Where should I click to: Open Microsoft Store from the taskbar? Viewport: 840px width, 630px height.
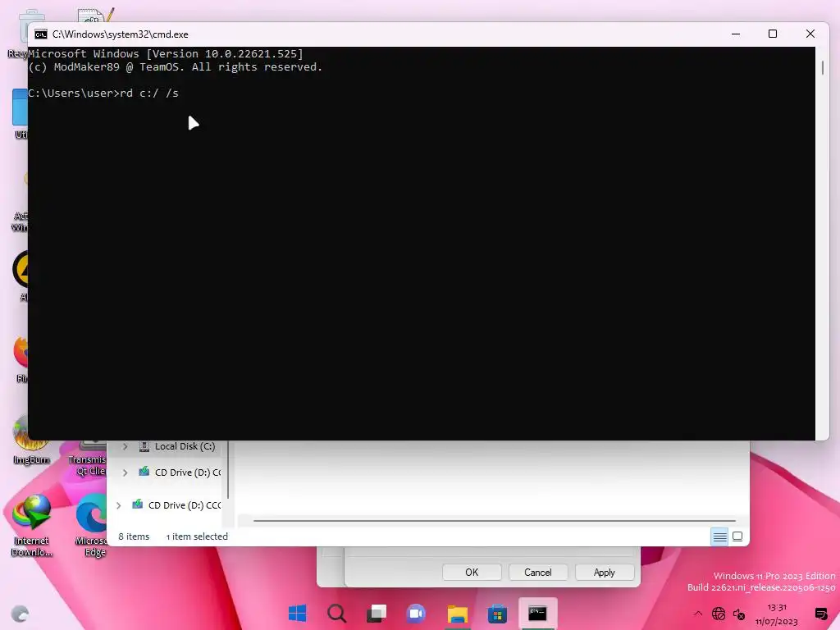pos(497,614)
